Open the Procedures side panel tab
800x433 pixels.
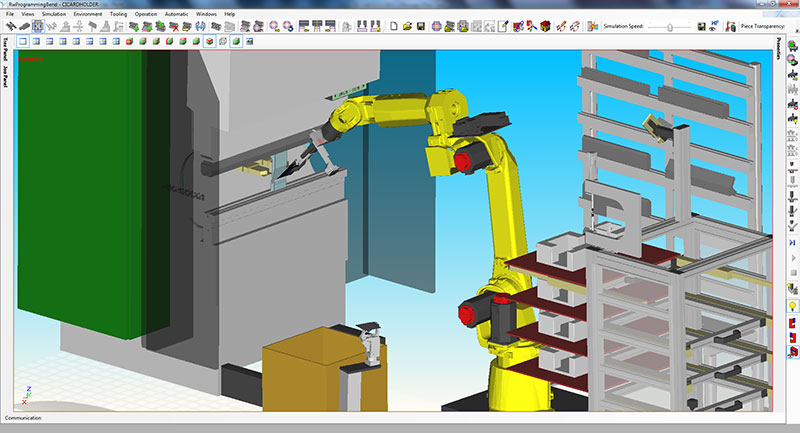[x=777, y=49]
